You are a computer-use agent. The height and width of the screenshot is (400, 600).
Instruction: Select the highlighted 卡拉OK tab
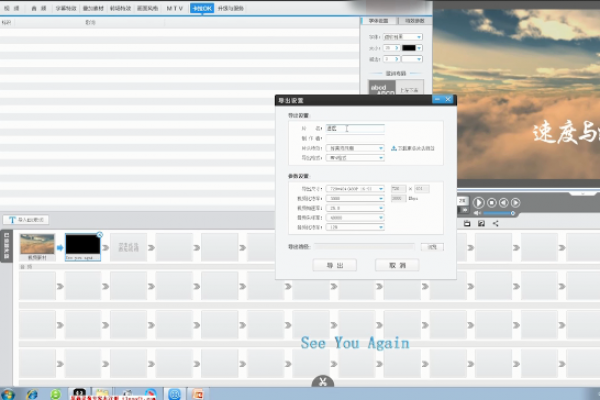(x=202, y=8)
